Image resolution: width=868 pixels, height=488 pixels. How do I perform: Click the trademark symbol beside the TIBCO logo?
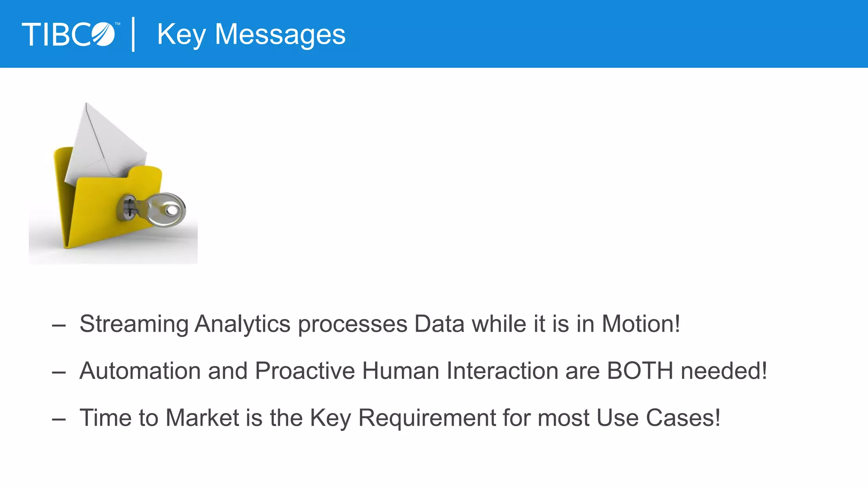pos(117,24)
